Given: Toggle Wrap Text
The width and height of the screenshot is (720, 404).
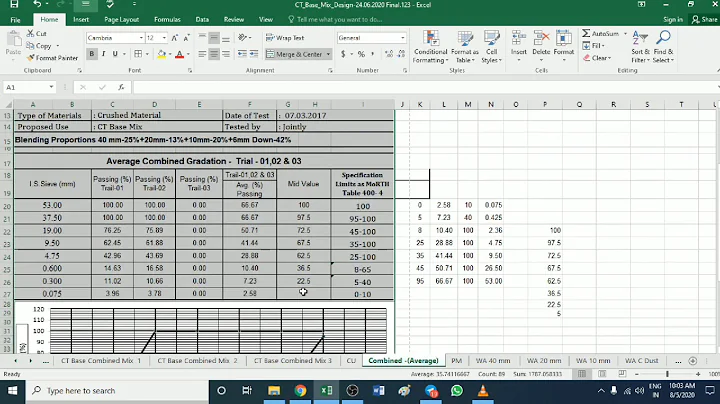Looking at the screenshot, I should click(x=285, y=38).
